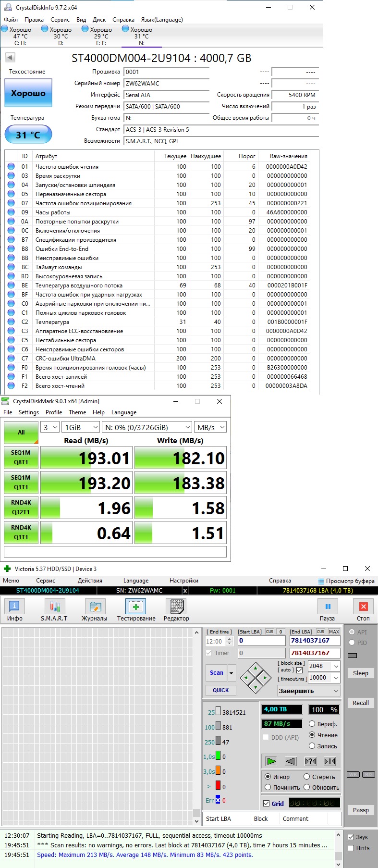Click status icon for attribute C2 Температура
The height and width of the screenshot is (868, 378).
11,322
